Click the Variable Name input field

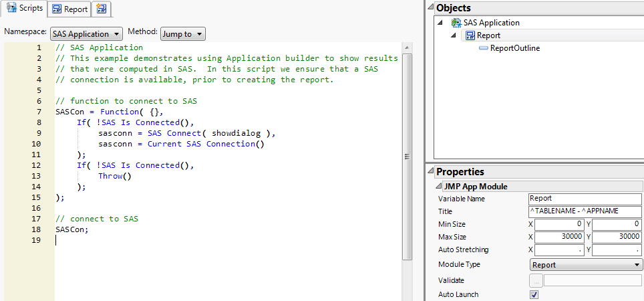(585, 199)
